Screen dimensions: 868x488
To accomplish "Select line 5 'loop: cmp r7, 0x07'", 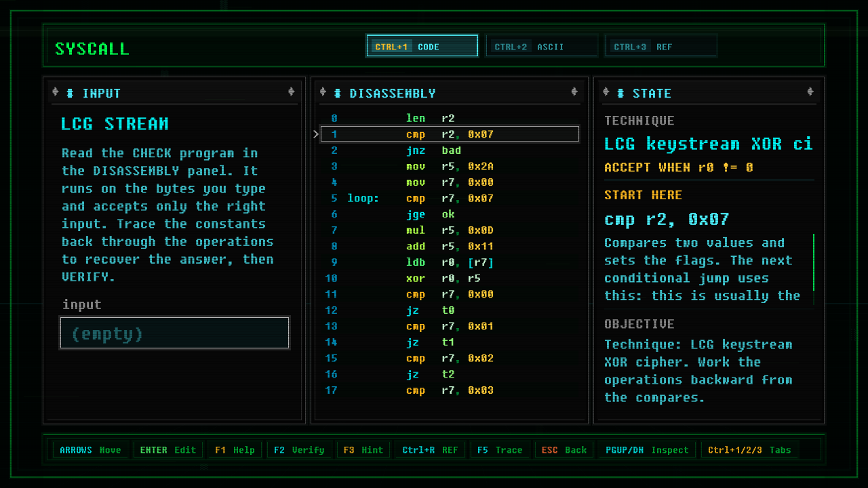I will tap(450, 199).
